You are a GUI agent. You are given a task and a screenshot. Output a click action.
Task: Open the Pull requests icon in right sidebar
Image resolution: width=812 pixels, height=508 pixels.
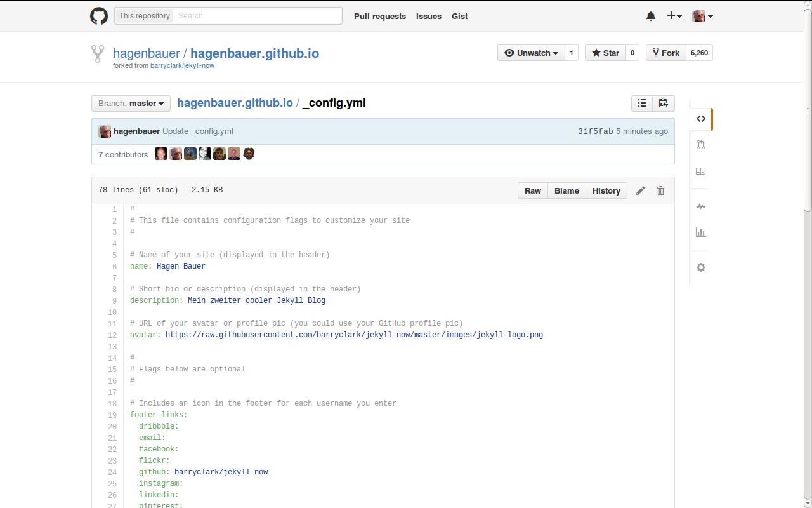(x=700, y=145)
